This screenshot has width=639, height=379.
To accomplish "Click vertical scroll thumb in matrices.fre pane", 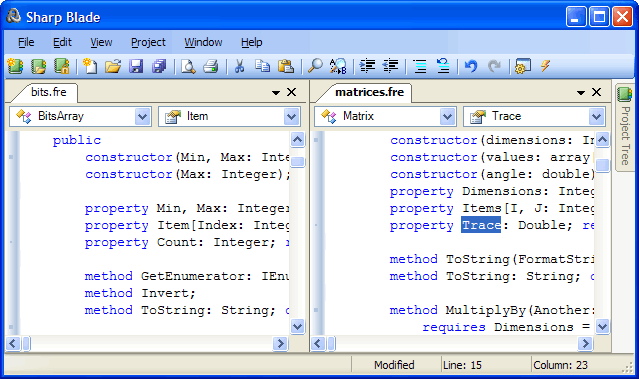I will [602, 165].
